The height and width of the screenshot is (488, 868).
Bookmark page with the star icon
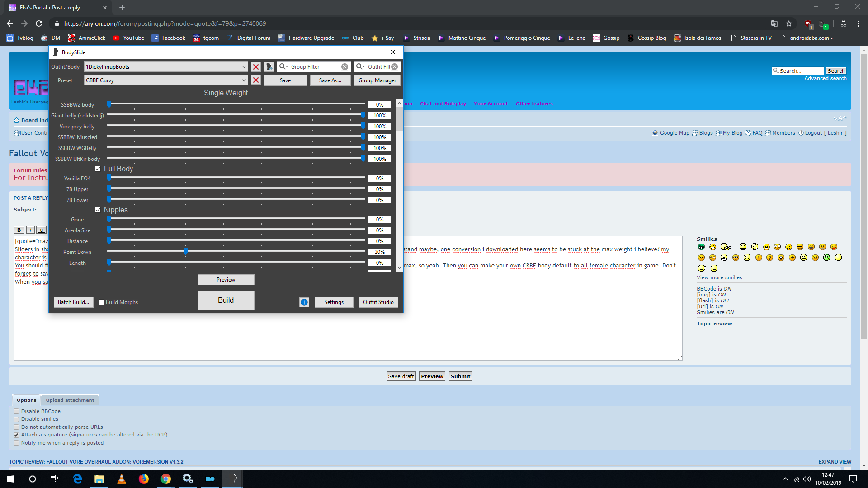789,23
